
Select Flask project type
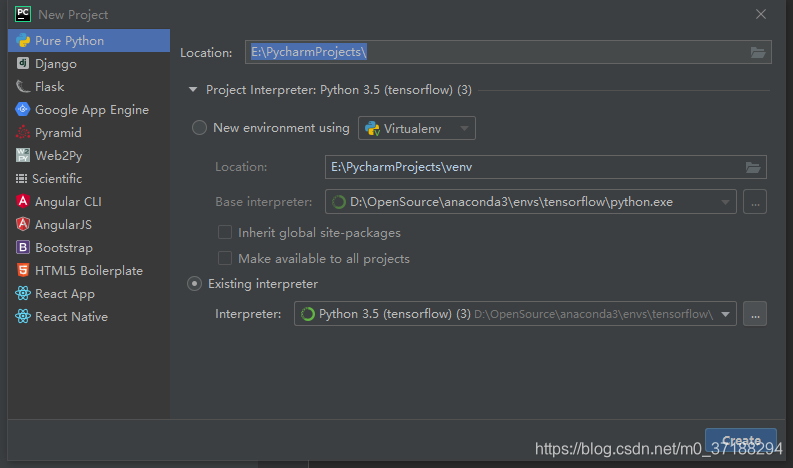89,87
